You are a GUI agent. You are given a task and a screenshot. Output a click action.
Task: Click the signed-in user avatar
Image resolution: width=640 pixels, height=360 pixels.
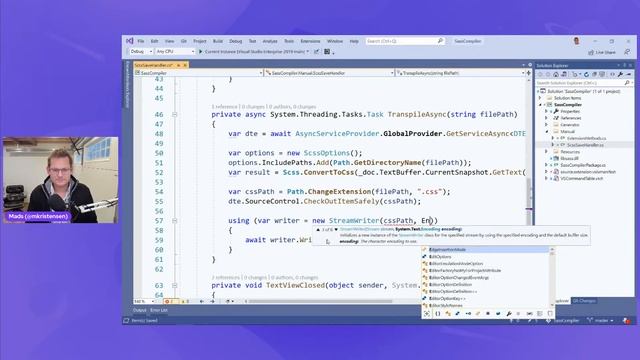(576, 41)
